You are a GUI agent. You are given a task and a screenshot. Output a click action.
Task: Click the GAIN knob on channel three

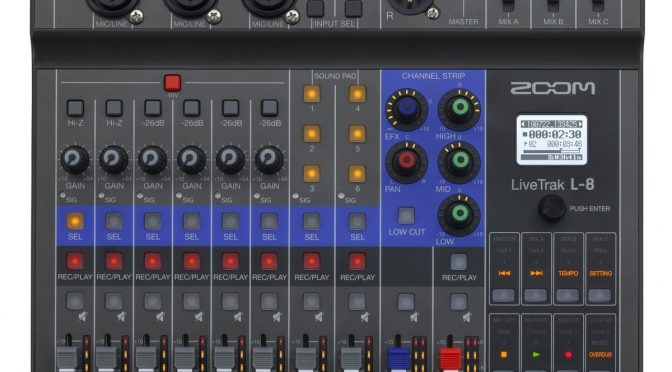[153, 159]
